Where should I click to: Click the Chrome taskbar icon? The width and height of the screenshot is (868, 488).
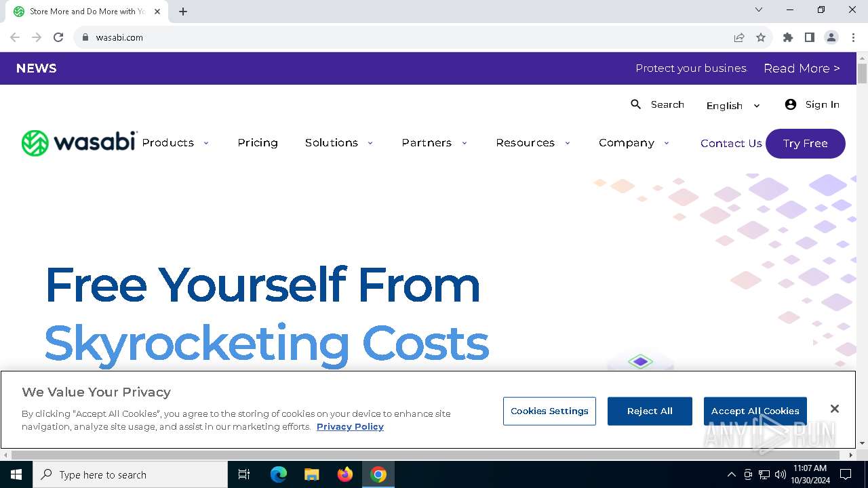click(x=378, y=474)
